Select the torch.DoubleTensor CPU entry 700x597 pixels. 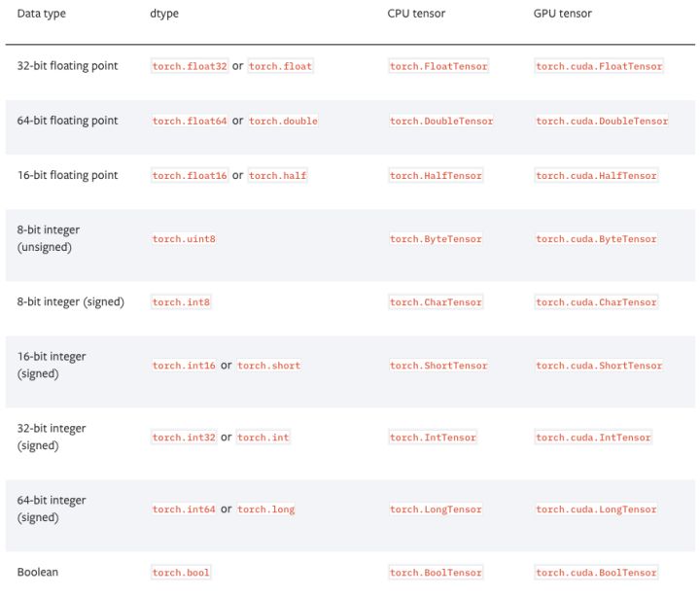tap(441, 122)
